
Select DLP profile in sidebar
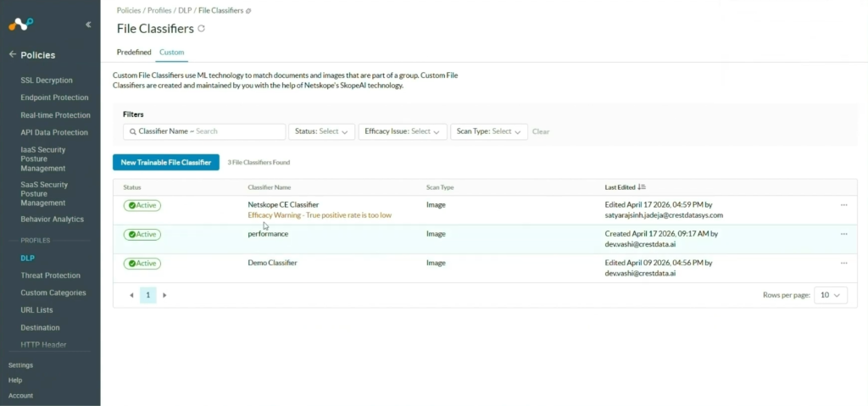click(x=28, y=259)
